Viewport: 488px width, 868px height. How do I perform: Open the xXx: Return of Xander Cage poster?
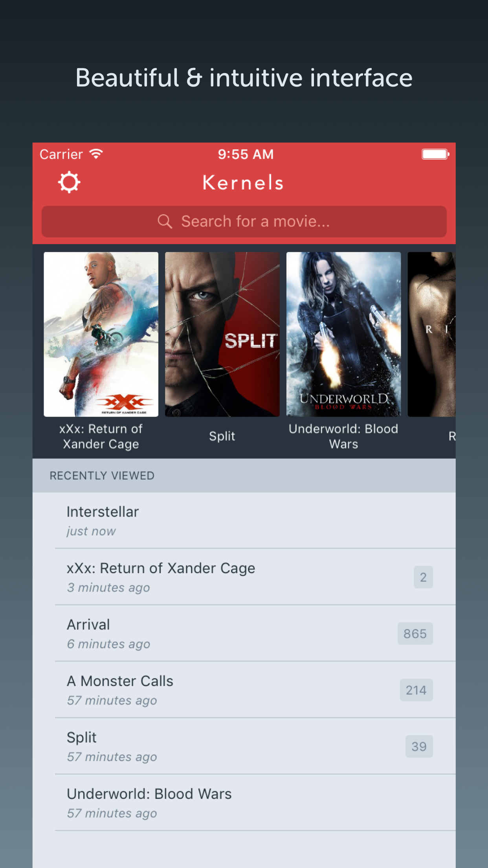101,334
